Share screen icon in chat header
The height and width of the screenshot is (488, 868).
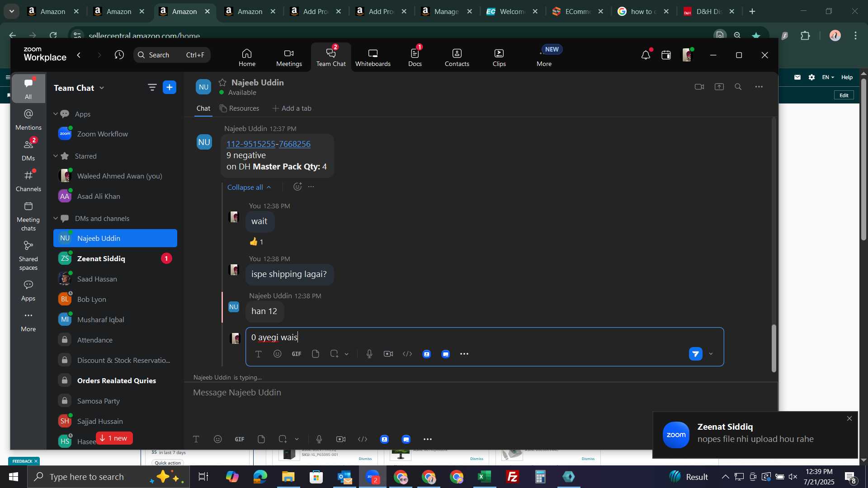click(x=719, y=87)
